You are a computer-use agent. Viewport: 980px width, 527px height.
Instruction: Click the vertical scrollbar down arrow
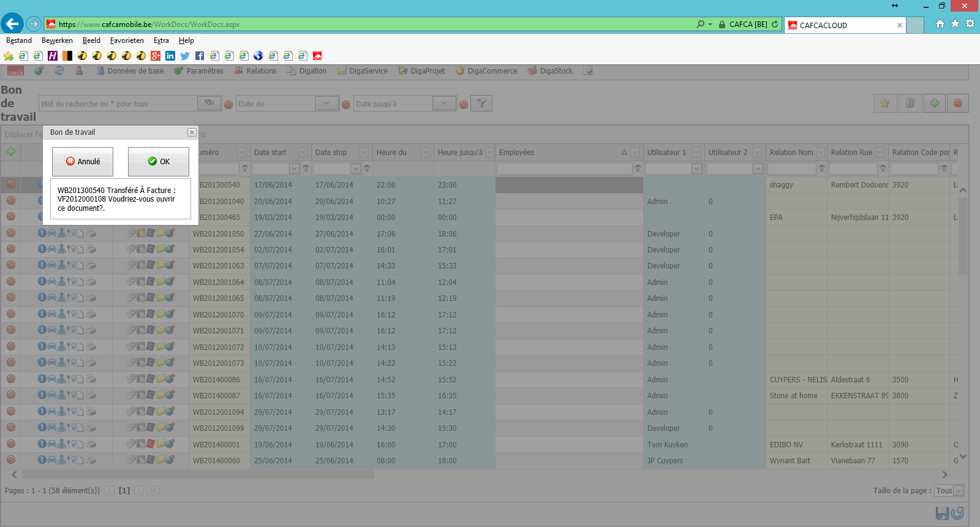963,456
